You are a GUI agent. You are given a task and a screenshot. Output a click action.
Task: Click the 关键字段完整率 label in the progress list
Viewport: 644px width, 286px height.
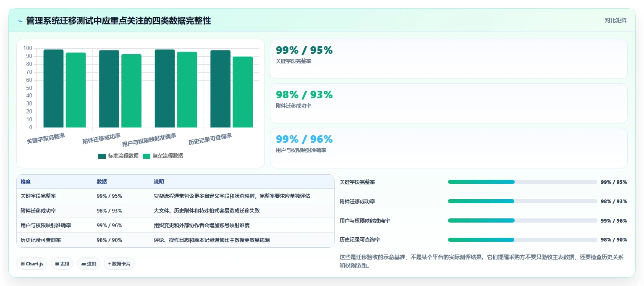[357, 182]
